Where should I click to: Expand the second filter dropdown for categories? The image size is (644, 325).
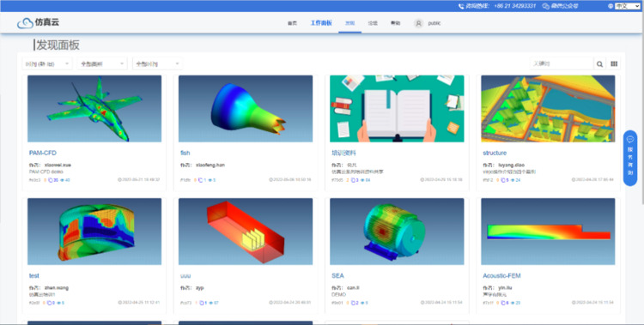pos(102,64)
